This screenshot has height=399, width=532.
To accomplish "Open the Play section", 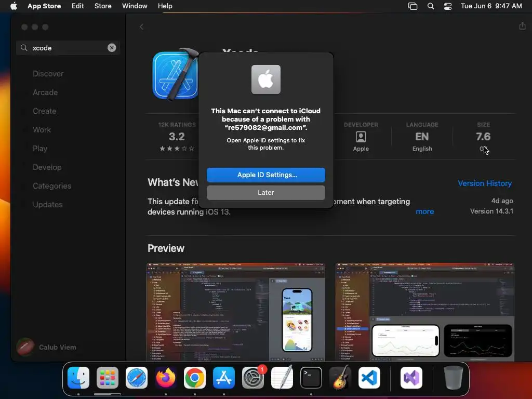I will click(40, 149).
